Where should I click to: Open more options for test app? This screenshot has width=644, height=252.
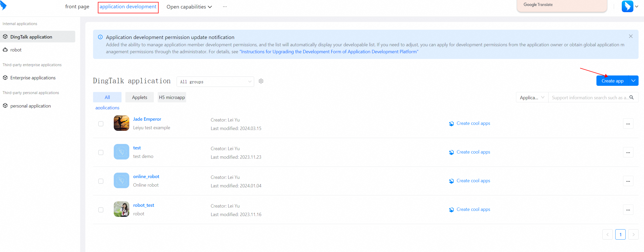(x=628, y=152)
